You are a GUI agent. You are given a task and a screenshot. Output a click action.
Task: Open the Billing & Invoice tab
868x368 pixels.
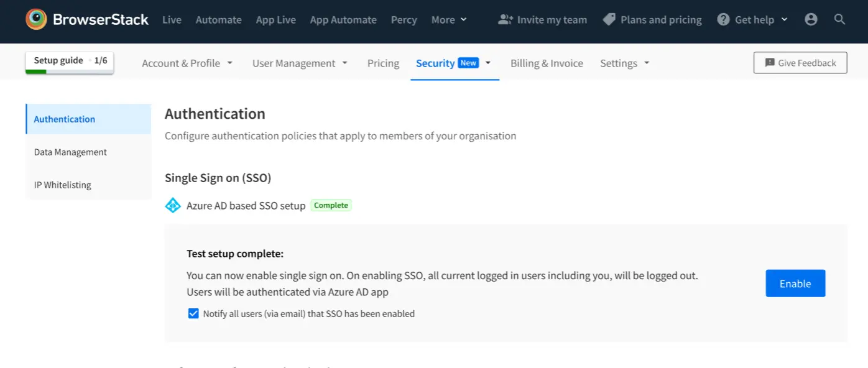547,63
